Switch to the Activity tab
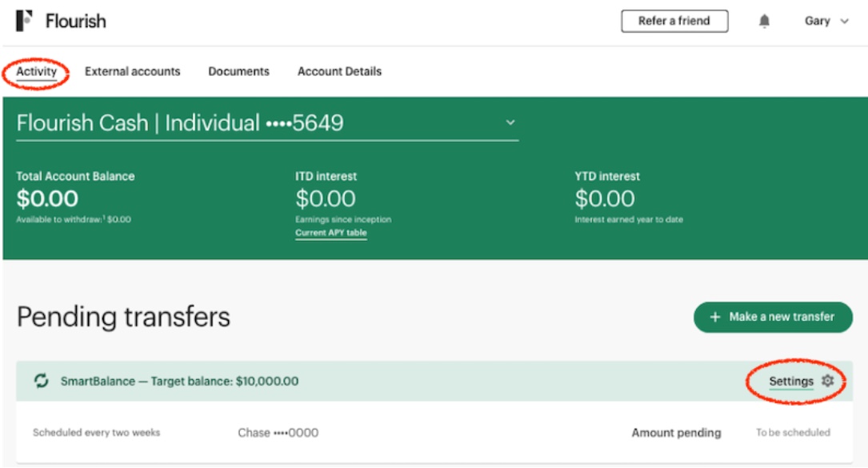The image size is (868, 468). pyautogui.click(x=37, y=71)
